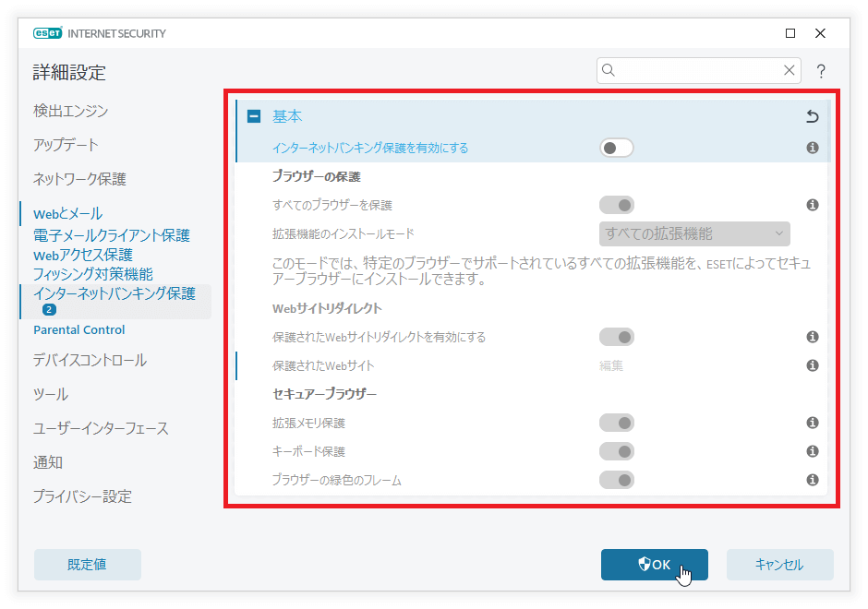Open 拡張機能のインストールモード dropdown

(x=693, y=233)
